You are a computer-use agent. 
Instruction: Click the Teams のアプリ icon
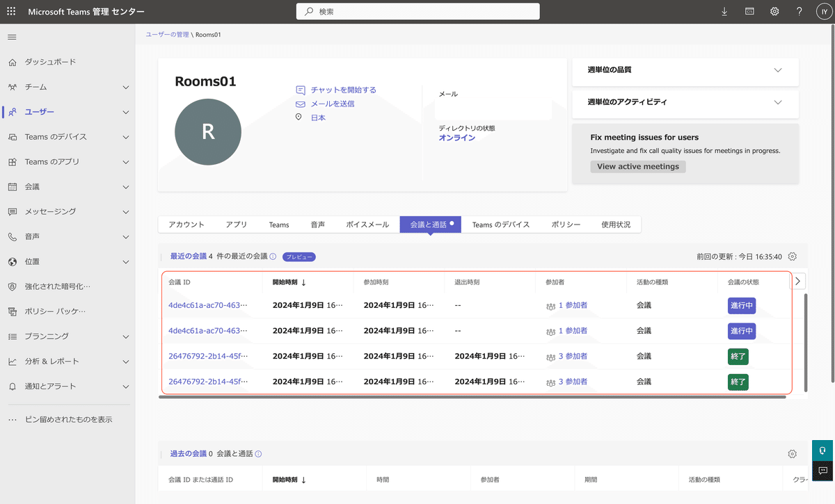click(12, 162)
